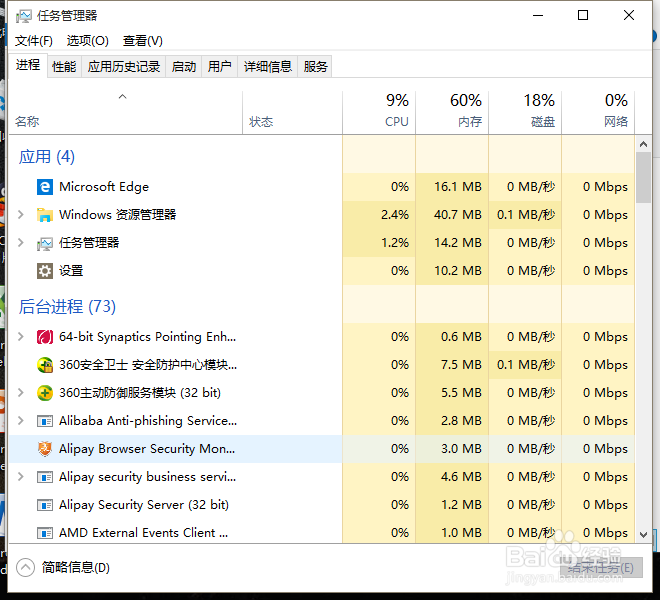The image size is (660, 600).
Task: Switch to the 启动 tab
Action: 184,67
